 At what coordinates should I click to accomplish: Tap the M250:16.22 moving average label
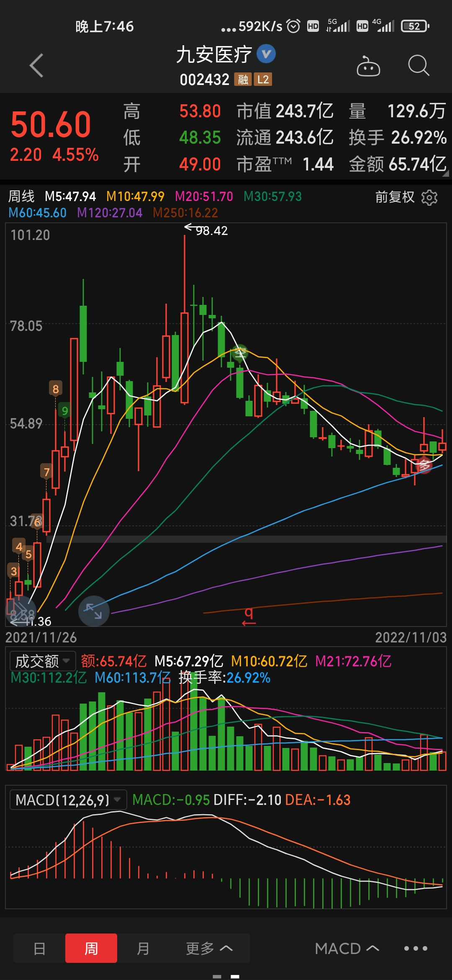[x=185, y=213]
